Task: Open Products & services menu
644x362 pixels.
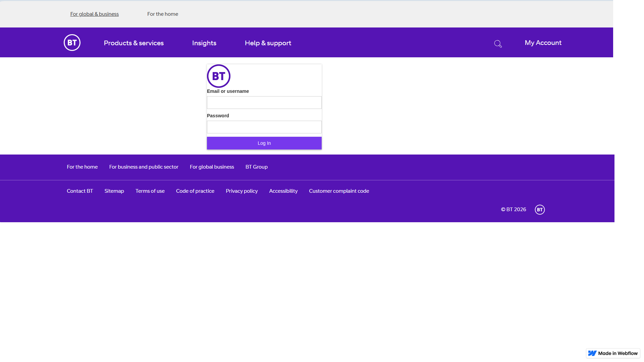Action: 134,43
